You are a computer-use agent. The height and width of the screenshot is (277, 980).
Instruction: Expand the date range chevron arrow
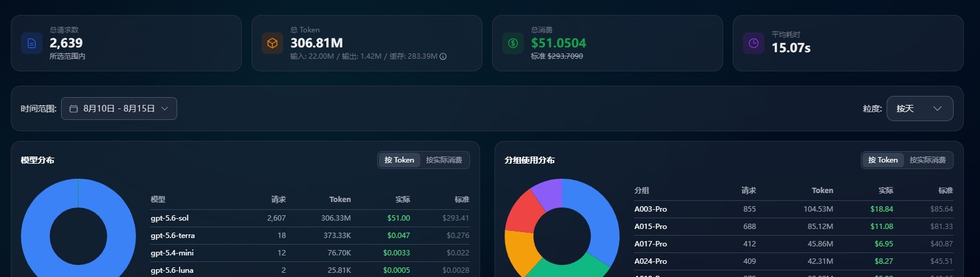[165, 109]
